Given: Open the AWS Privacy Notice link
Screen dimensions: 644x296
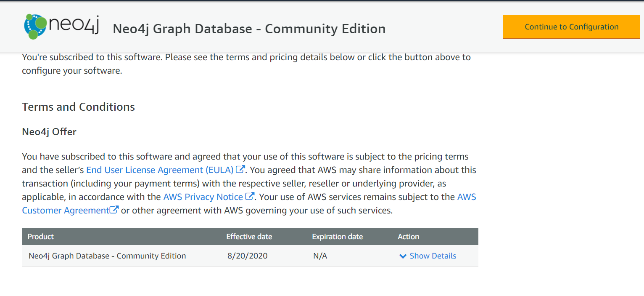Looking at the screenshot, I should pyautogui.click(x=203, y=197).
